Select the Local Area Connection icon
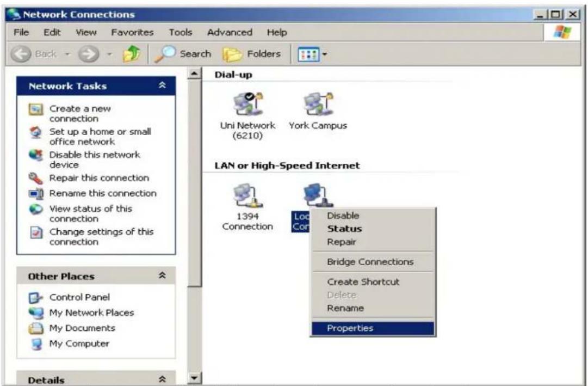Image resolution: width=588 pixels, height=386 pixels. click(x=318, y=194)
